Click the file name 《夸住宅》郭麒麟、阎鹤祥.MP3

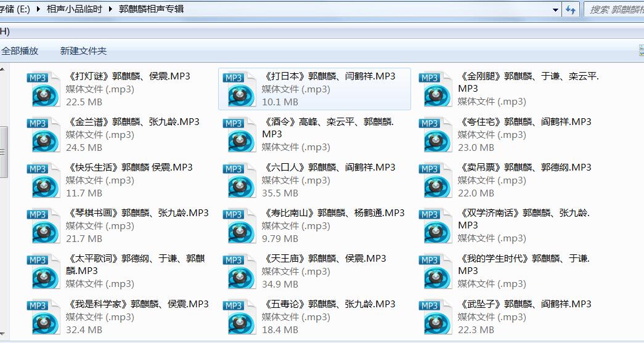click(x=524, y=121)
